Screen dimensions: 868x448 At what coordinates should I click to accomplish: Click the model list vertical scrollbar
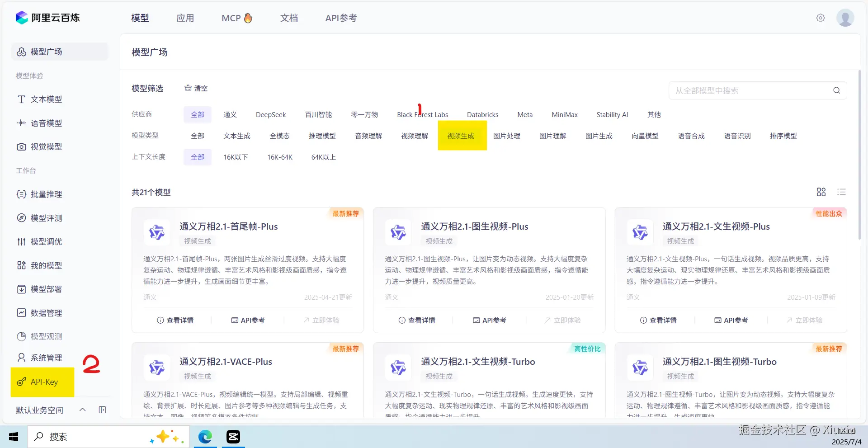pyautogui.click(x=859, y=155)
